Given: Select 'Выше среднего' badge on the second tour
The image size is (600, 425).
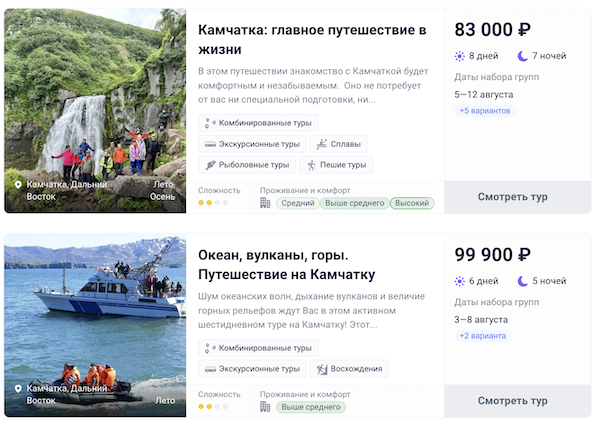Looking at the screenshot, I should pyautogui.click(x=311, y=407).
